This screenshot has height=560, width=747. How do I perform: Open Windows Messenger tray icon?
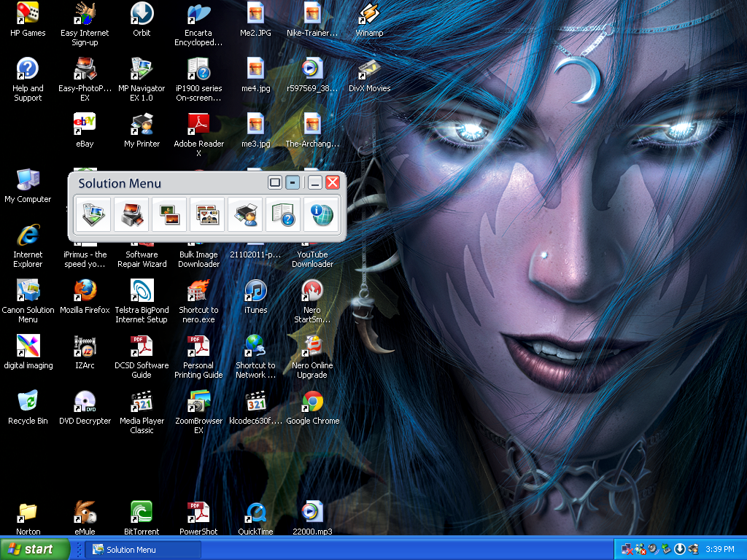pos(640,550)
